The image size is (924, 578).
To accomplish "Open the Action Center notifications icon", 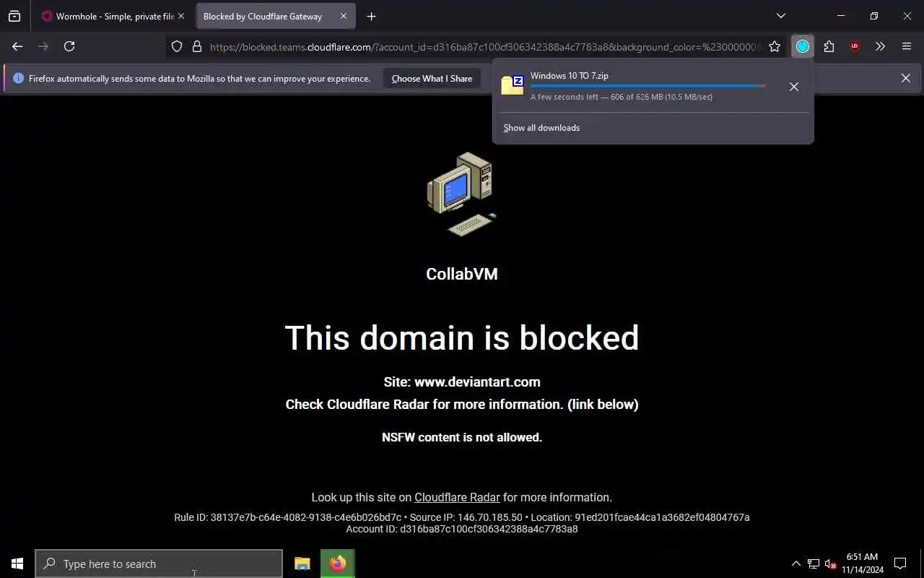I will pyautogui.click(x=900, y=564).
